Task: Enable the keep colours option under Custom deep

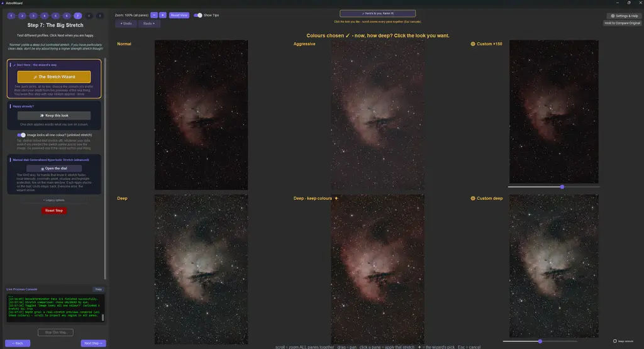Action: [x=615, y=341]
